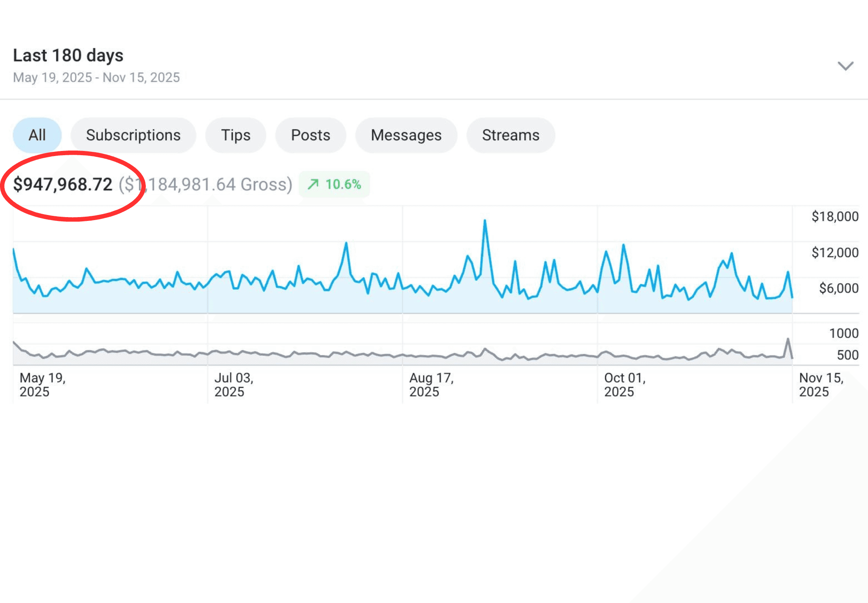
Task: Show Posts earnings only
Action: pos(310,135)
